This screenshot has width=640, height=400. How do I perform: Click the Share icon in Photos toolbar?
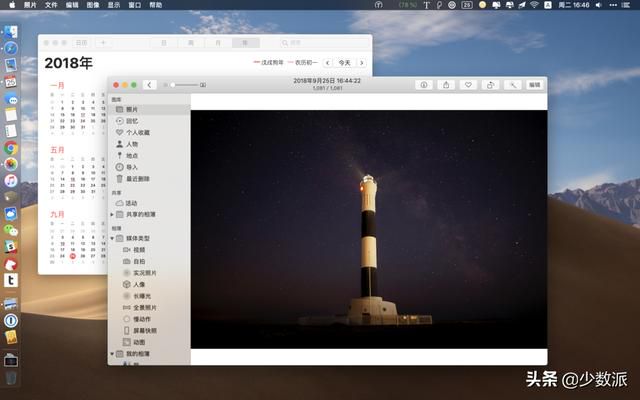click(446, 85)
